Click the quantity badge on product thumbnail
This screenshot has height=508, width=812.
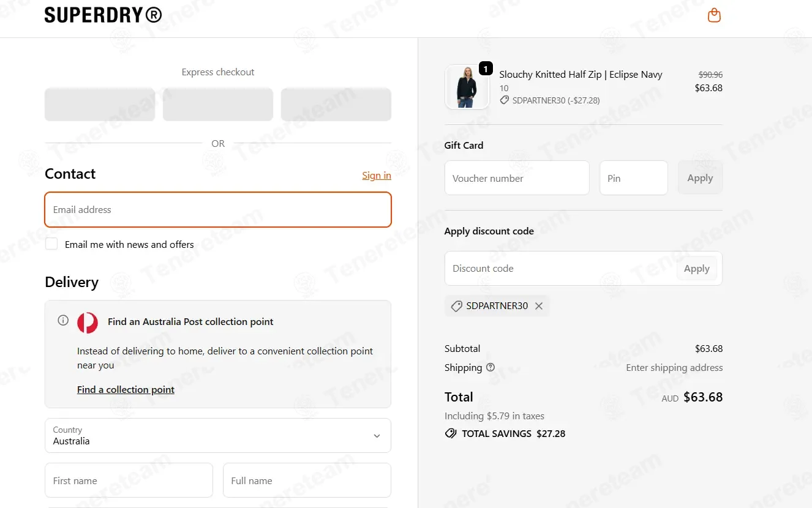point(486,69)
